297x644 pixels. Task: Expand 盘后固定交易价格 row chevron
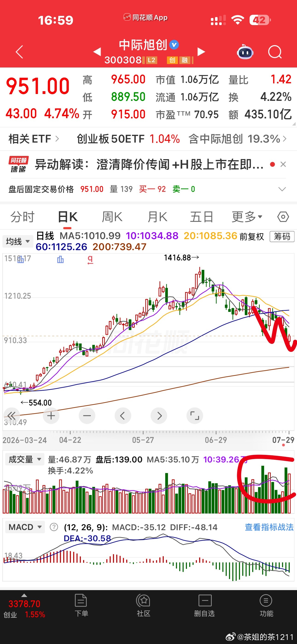pos(282,189)
